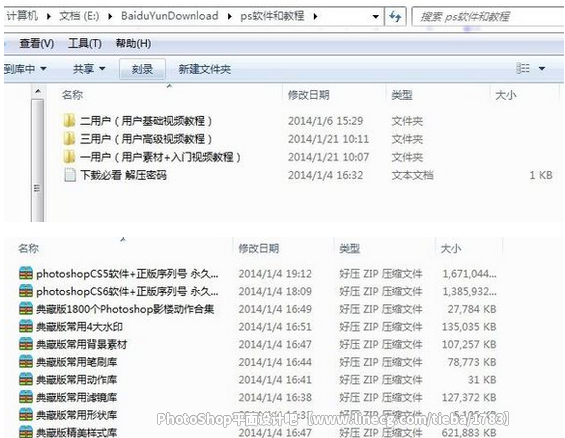The width and height of the screenshot is (565, 438).
Task: Click size value 27,784 KB
Action: coord(472,309)
